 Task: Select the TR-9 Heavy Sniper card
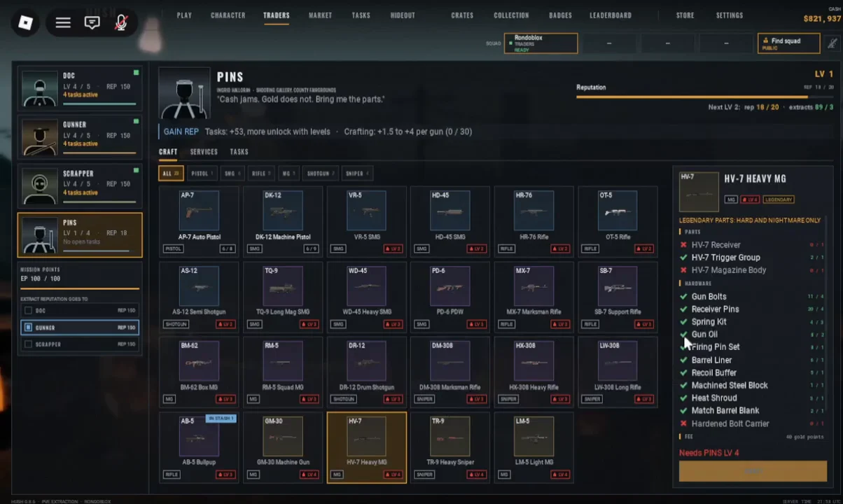click(450, 447)
